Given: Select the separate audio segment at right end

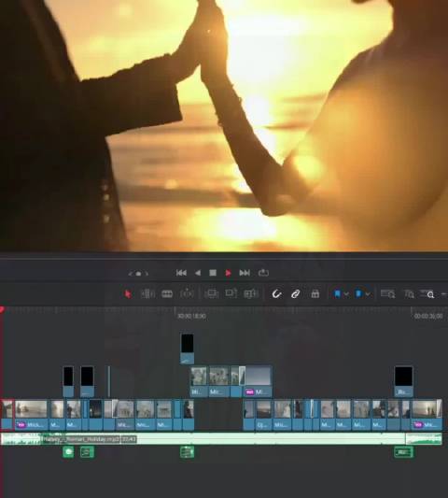Looking at the screenshot, I should pyautogui.click(x=424, y=439).
